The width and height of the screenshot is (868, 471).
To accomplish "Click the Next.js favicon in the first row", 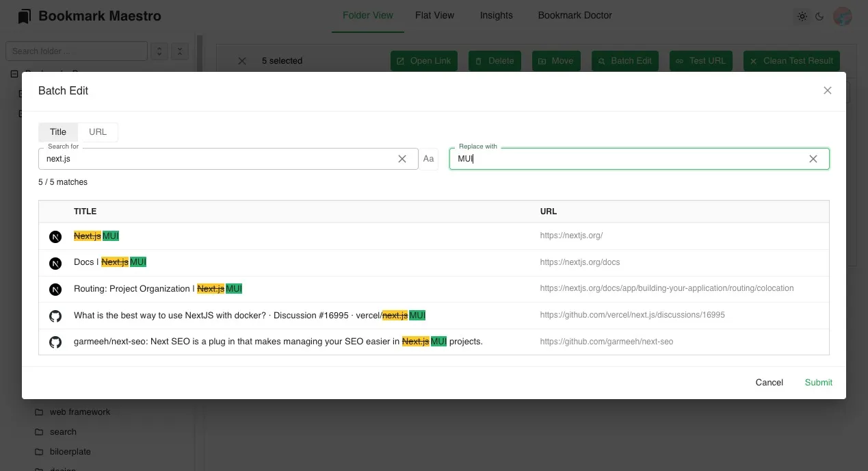I will click(x=55, y=236).
